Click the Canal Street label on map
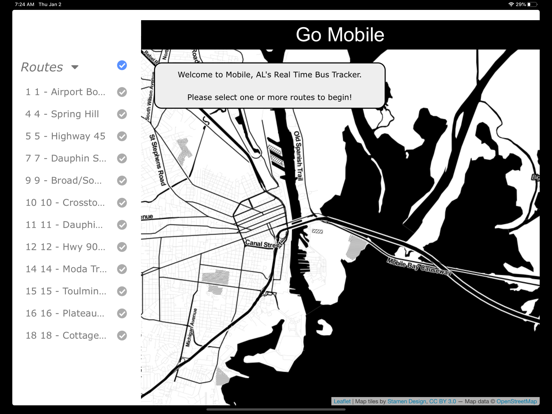Screen dimensions: 552x414 pos(265,244)
